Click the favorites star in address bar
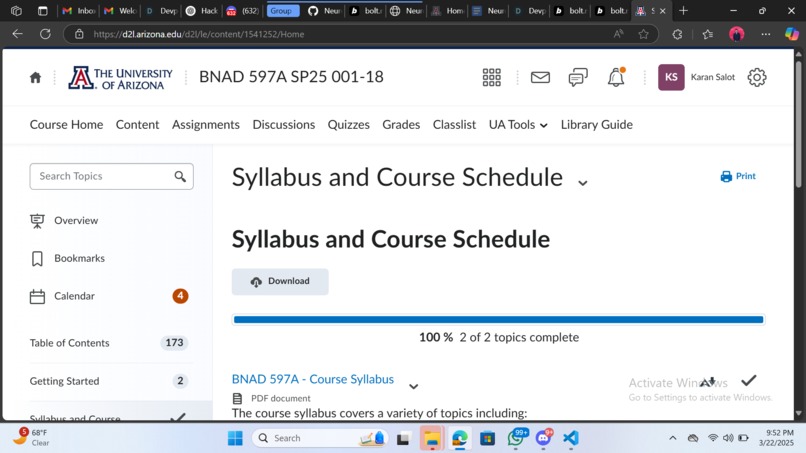 643,34
